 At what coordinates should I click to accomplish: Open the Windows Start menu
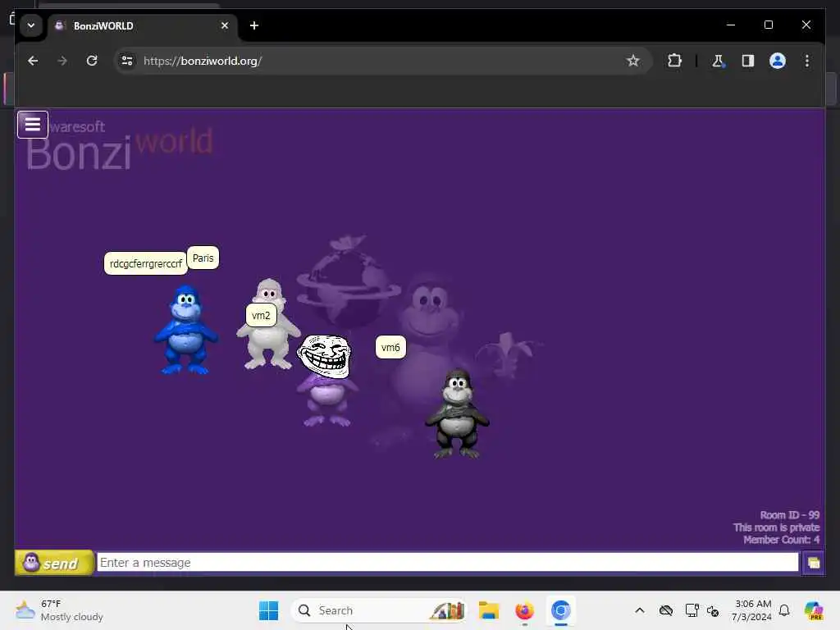point(268,610)
